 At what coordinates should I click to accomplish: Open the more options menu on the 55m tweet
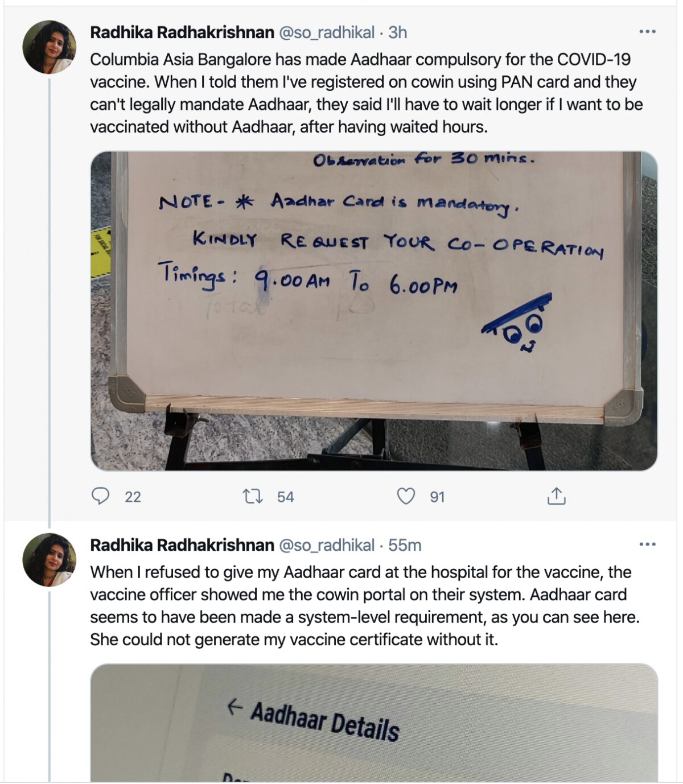pos(647,544)
